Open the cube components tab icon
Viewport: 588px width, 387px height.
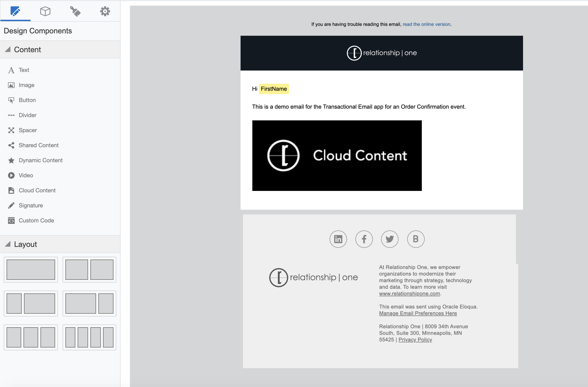point(45,11)
